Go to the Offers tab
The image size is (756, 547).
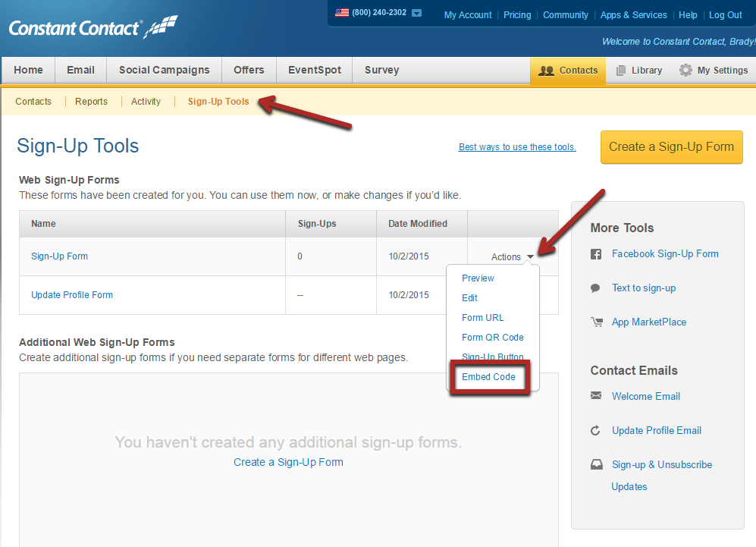click(249, 70)
